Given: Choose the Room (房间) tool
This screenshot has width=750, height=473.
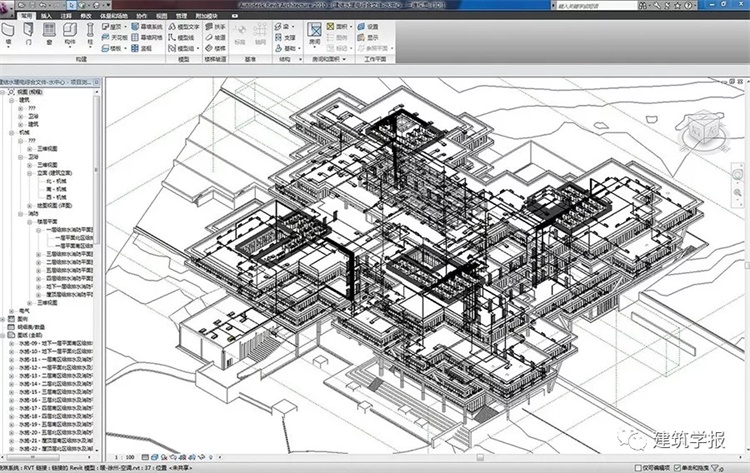Looking at the screenshot, I should [314, 34].
